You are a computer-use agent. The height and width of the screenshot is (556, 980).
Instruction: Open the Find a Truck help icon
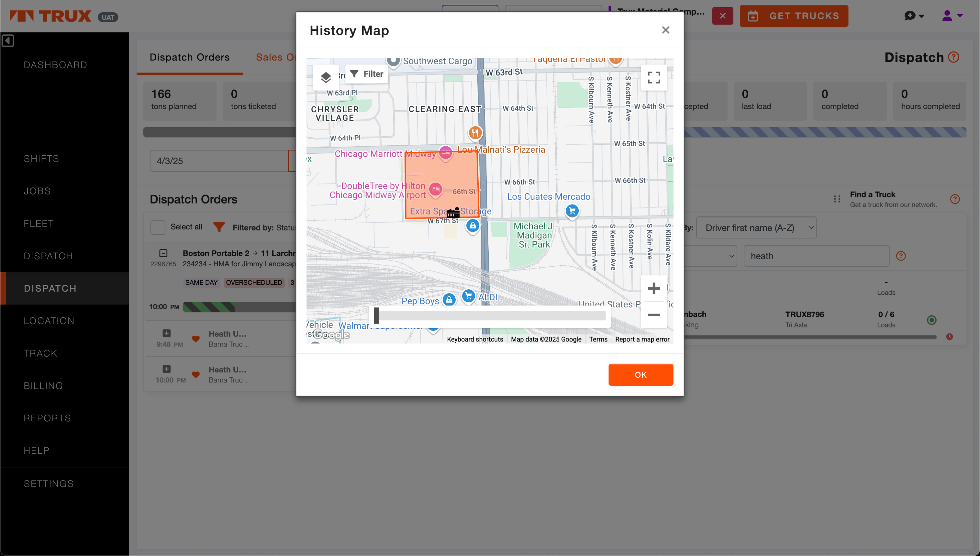pyautogui.click(x=955, y=199)
